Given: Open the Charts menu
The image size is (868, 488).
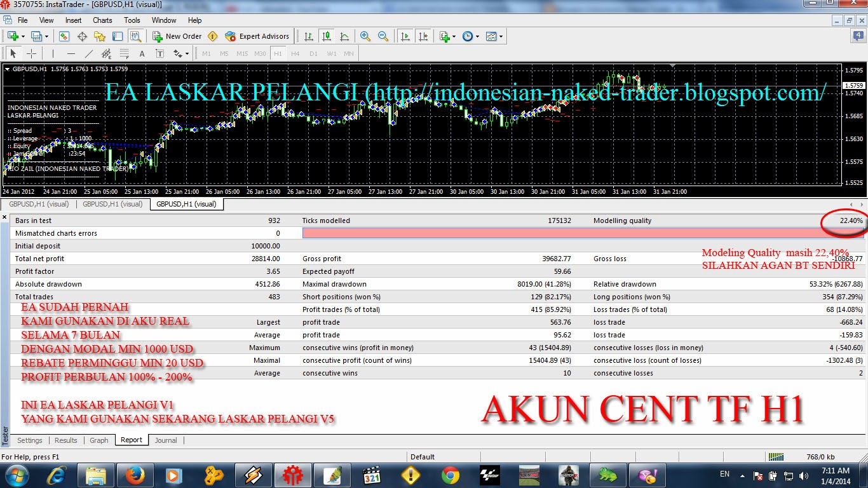Looking at the screenshot, I should coord(102,20).
